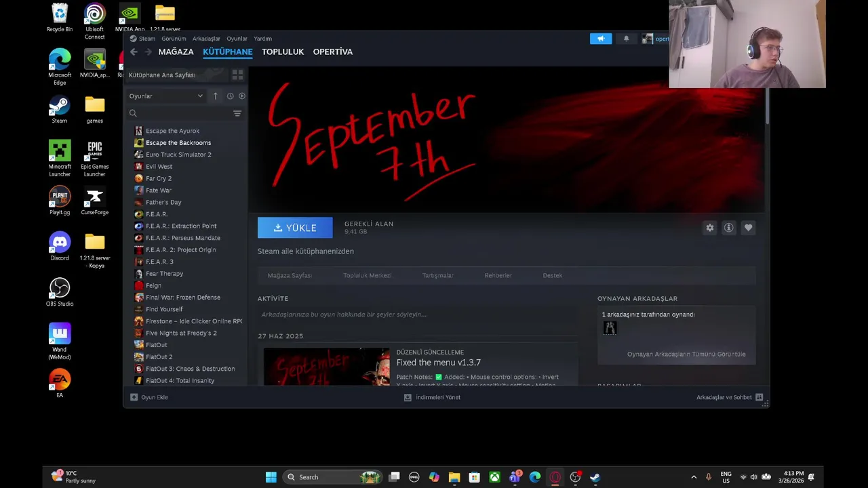Click the activity comment input field
The width and height of the screenshot is (868, 488).
pos(416,314)
